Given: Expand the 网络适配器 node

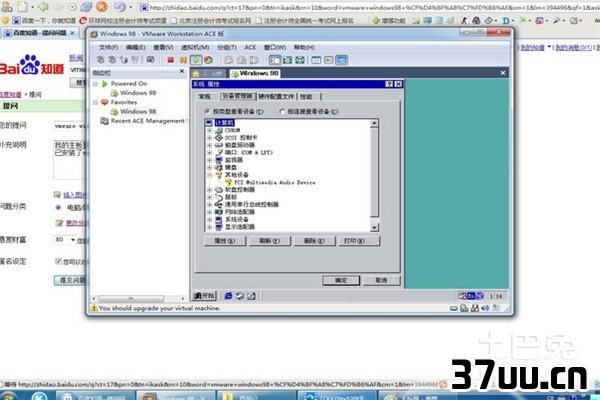Looking at the screenshot, I should (x=209, y=212).
